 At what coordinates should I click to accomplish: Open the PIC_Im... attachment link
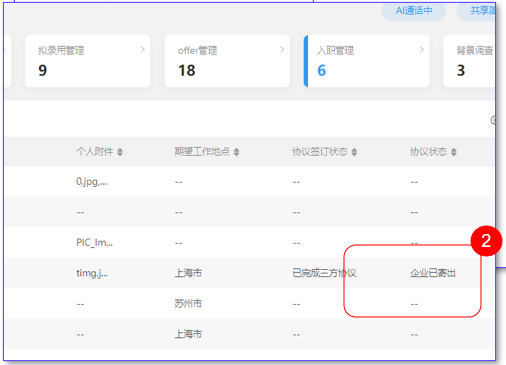click(x=95, y=243)
